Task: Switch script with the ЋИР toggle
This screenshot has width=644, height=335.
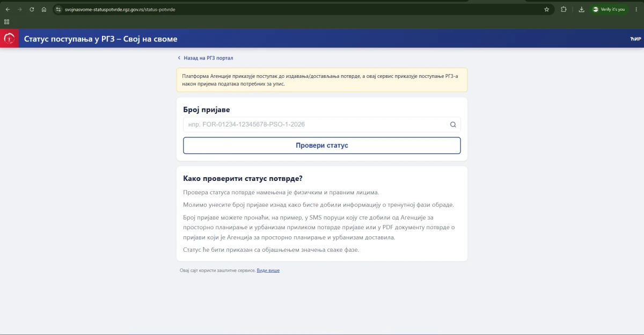Action: point(635,39)
